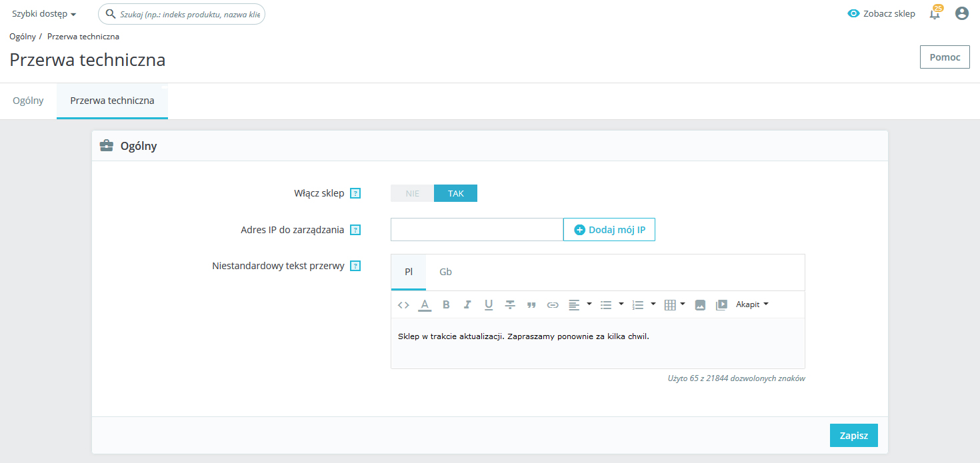Apply italic formatting in editor
980x463 pixels.
click(467, 305)
